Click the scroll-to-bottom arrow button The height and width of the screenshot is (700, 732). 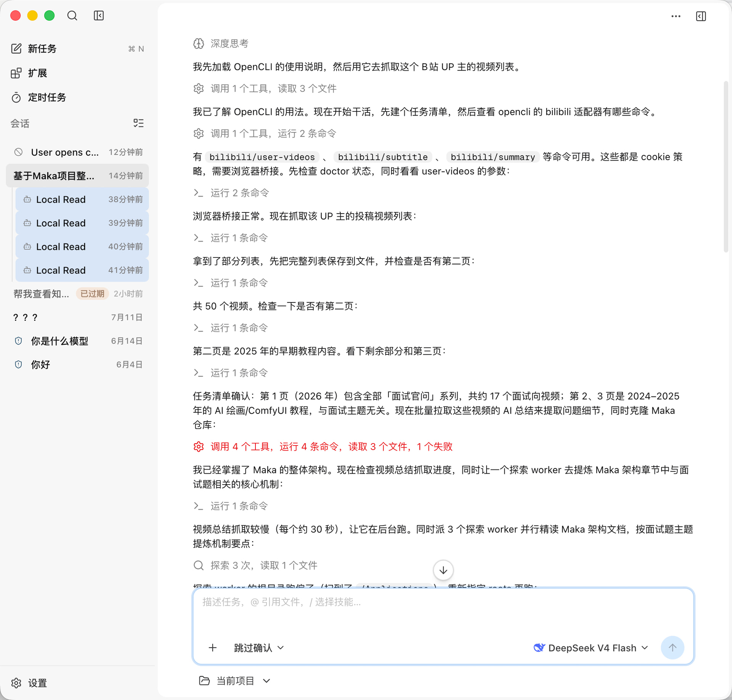(x=443, y=570)
